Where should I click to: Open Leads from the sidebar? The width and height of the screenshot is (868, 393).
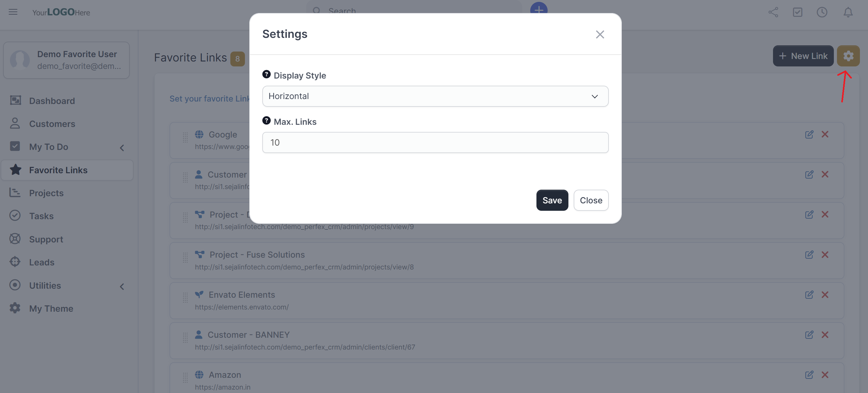(x=42, y=262)
